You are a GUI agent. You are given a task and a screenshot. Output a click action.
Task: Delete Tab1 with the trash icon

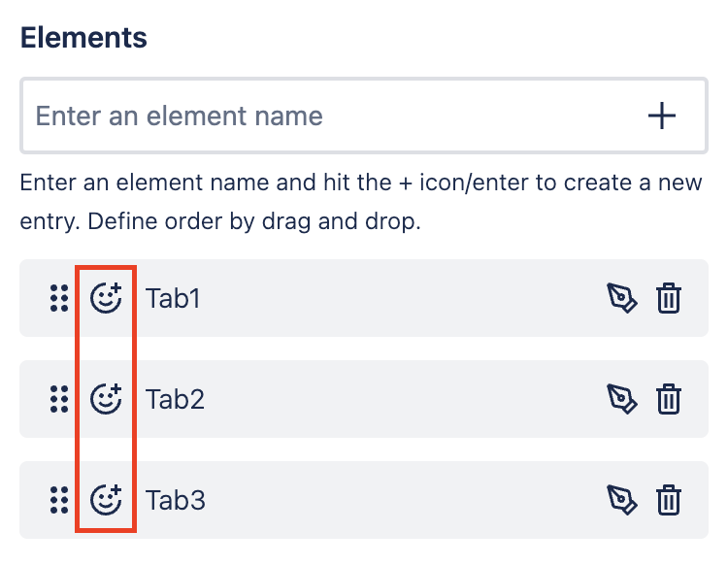point(669,298)
